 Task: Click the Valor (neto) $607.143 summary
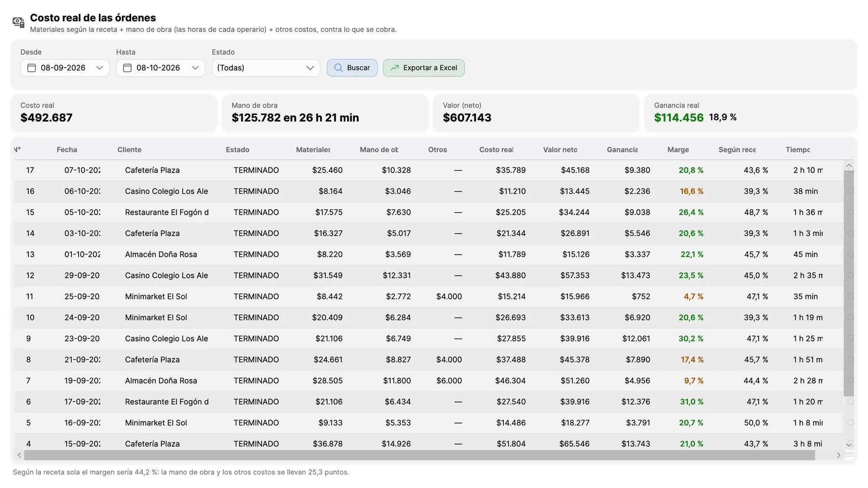pyautogui.click(x=467, y=118)
